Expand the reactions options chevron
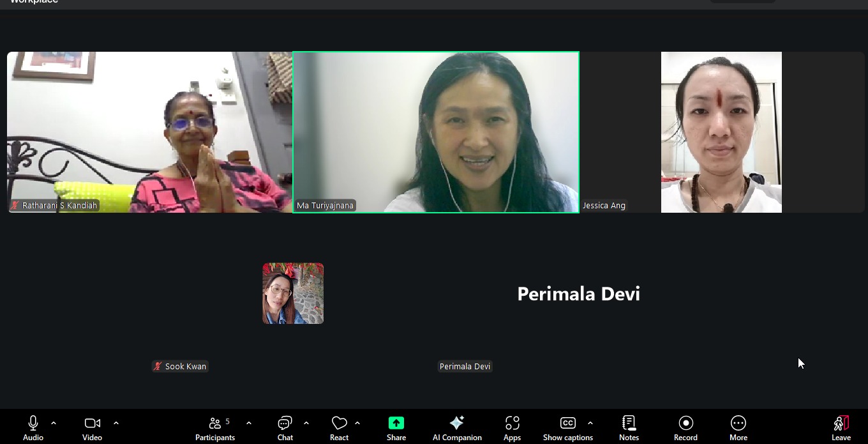 pos(357,423)
